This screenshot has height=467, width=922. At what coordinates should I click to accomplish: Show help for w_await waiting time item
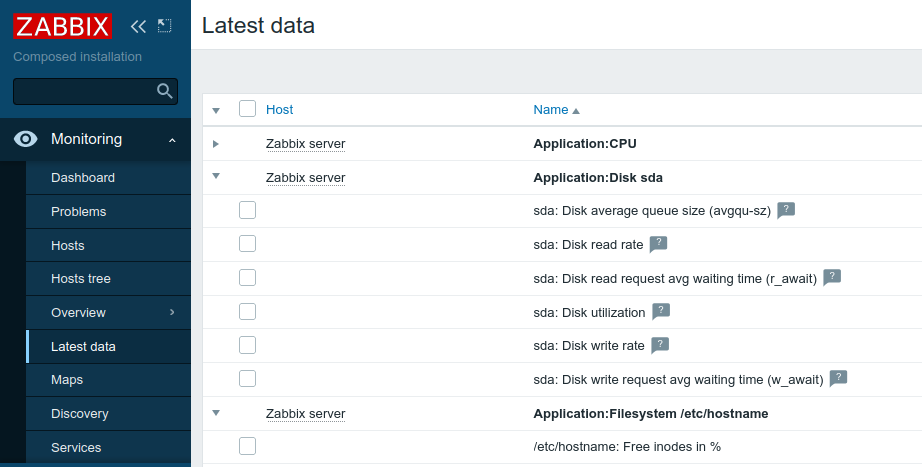tap(839, 379)
